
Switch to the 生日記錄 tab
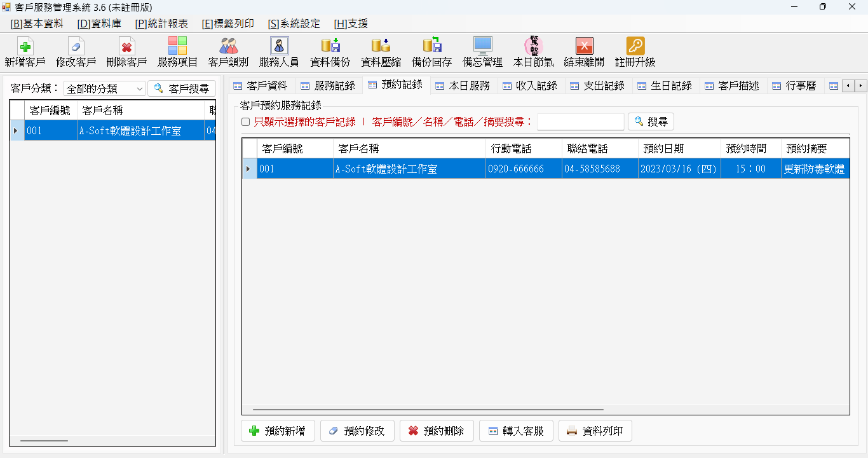(x=666, y=86)
